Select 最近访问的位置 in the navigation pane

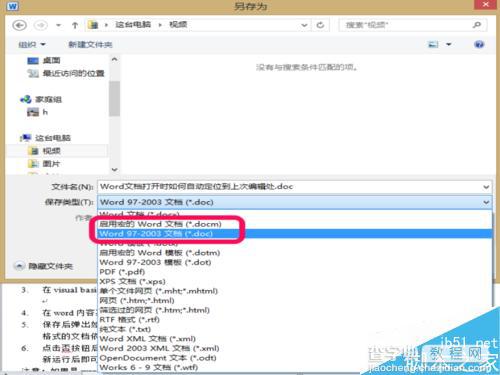[x=73, y=73]
